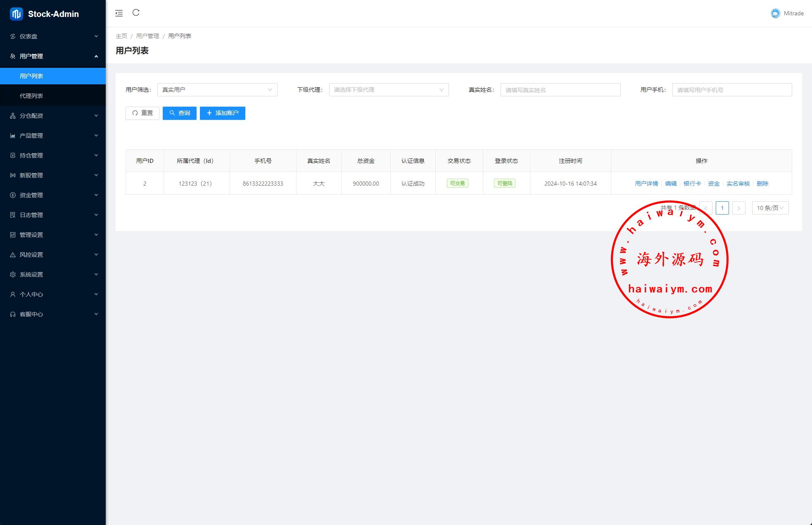
Task: Click the Mitrade user avatar
Action: (x=775, y=13)
